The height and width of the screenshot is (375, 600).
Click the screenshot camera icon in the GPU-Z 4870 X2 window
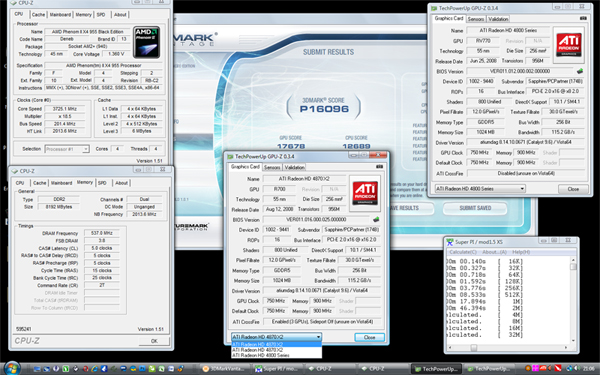(x=379, y=167)
